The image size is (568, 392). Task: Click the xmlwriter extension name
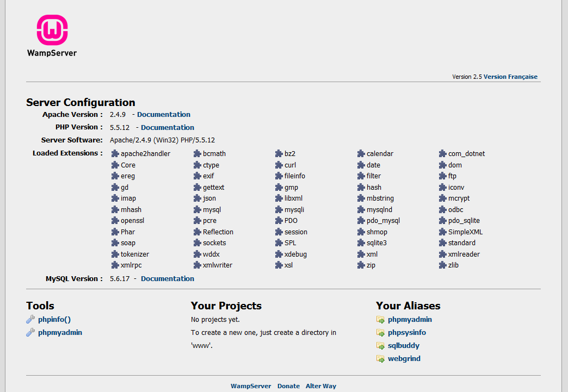pos(217,265)
